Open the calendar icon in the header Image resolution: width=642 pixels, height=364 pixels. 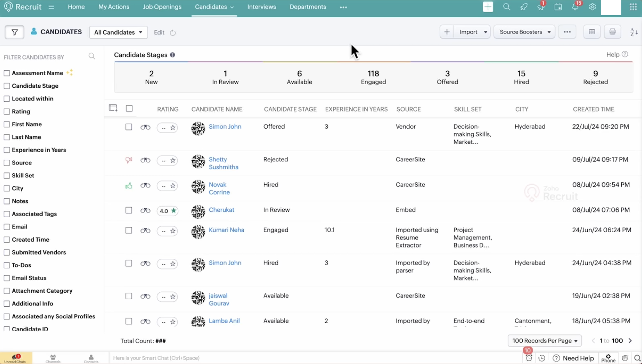tap(558, 7)
